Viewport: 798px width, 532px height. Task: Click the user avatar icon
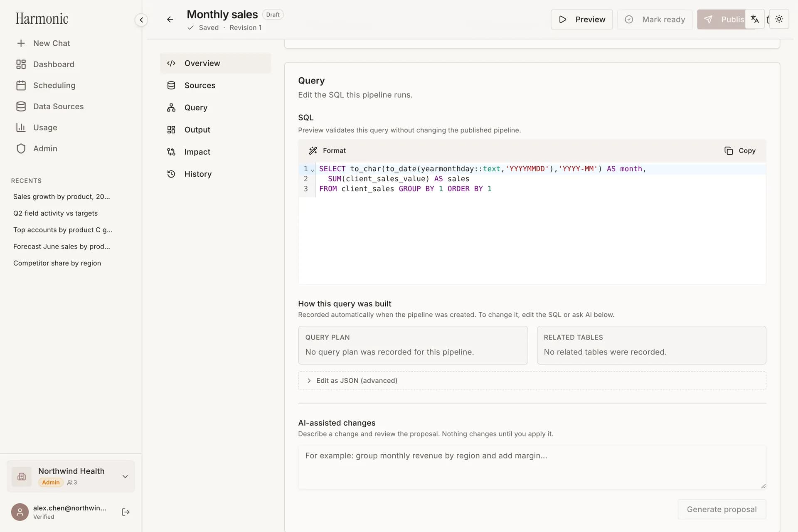[x=20, y=512]
